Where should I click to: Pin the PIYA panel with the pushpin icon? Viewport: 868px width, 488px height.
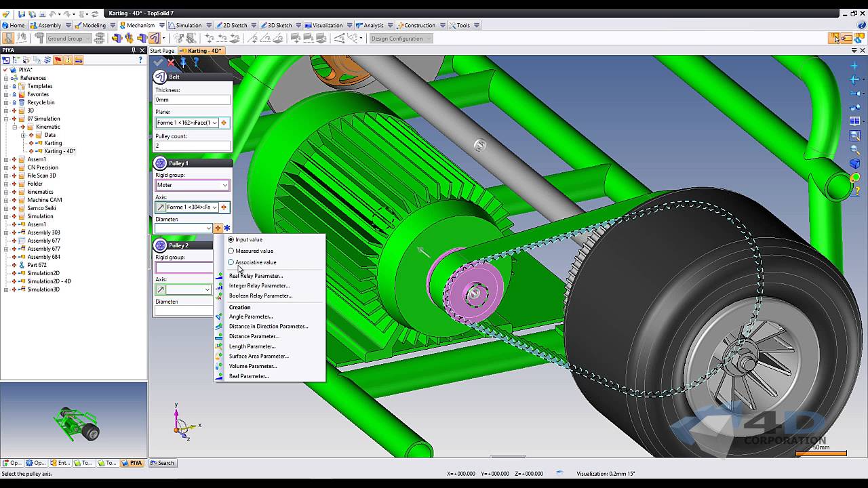[134, 50]
